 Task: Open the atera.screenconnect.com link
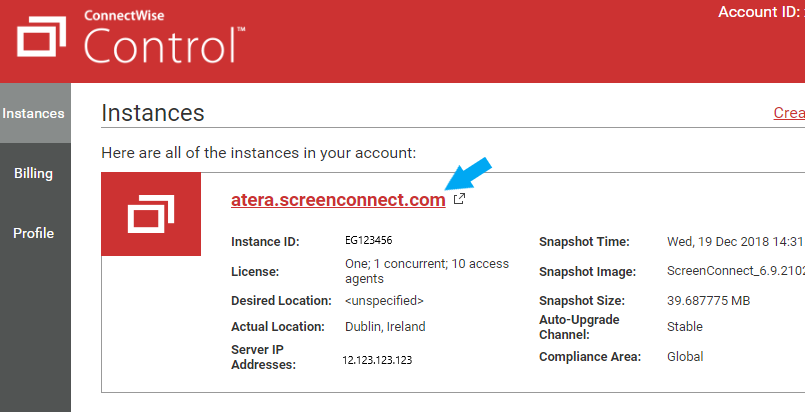338,200
